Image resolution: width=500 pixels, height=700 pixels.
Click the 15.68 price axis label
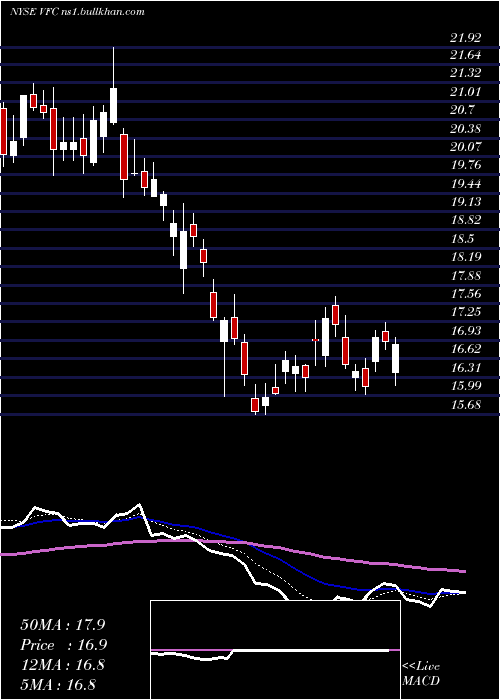[x=466, y=406]
